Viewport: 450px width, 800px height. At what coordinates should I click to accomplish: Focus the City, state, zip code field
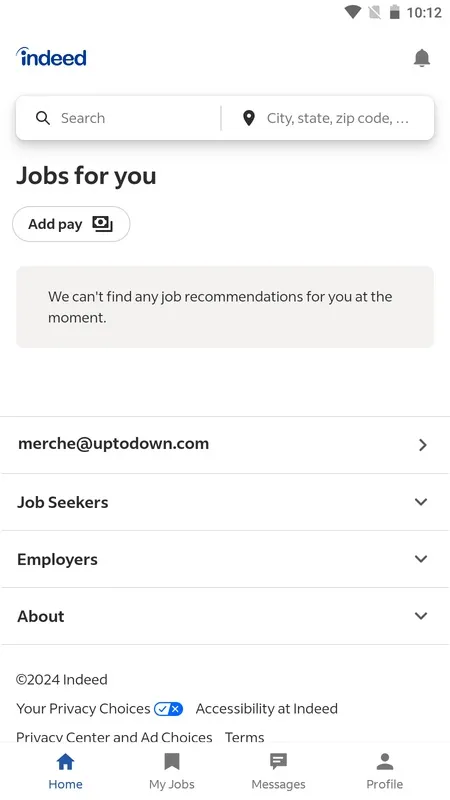click(328, 118)
